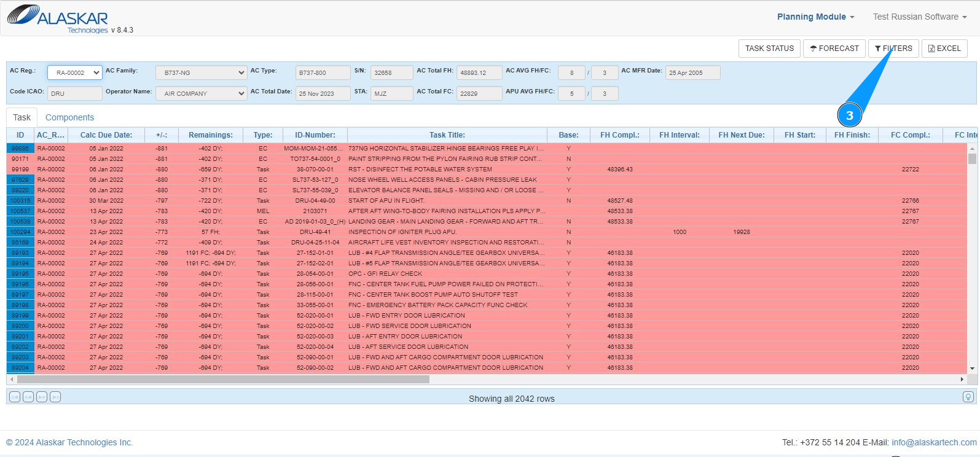980x457 pixels.
Task: Click the S/N field showing 32658
Action: [392, 72]
